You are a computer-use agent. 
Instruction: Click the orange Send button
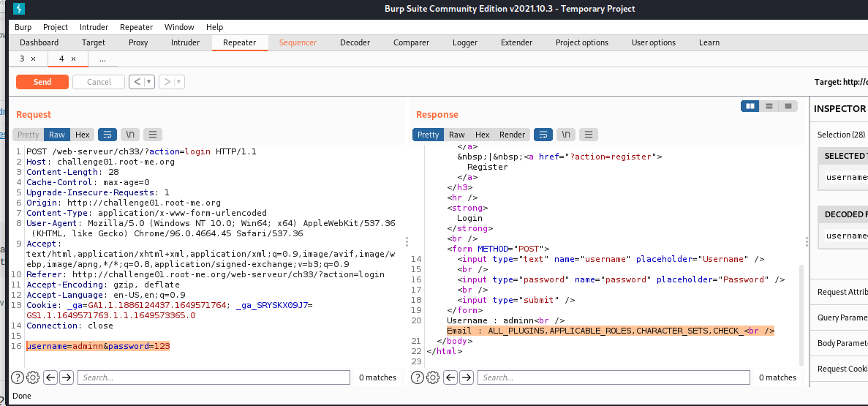click(x=42, y=82)
